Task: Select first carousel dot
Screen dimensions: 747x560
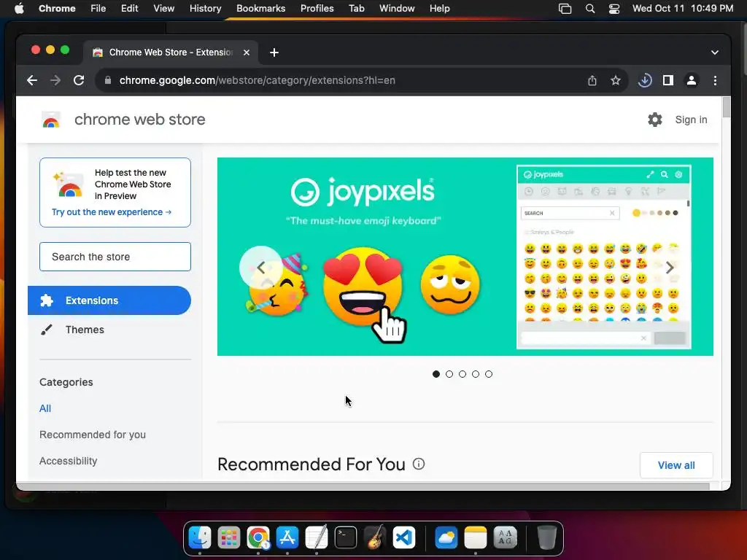Action: 436,374
